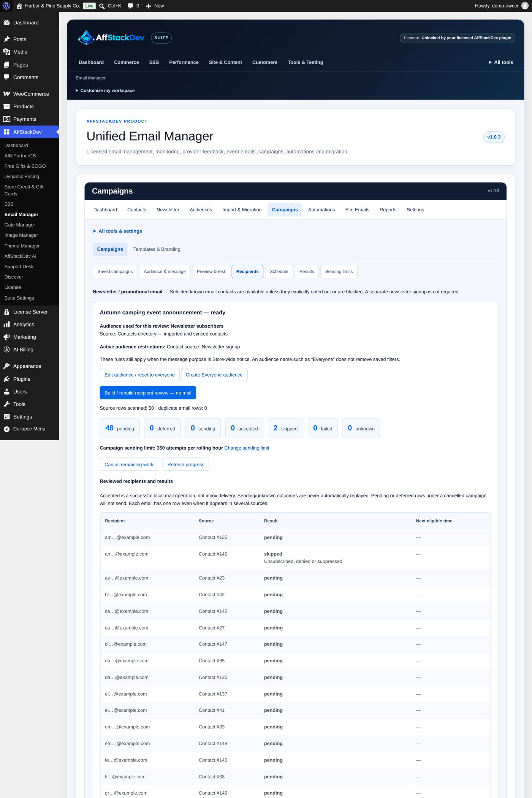The image size is (532, 798).
Task: Go to the Sending limits sub-tab
Action: click(339, 271)
